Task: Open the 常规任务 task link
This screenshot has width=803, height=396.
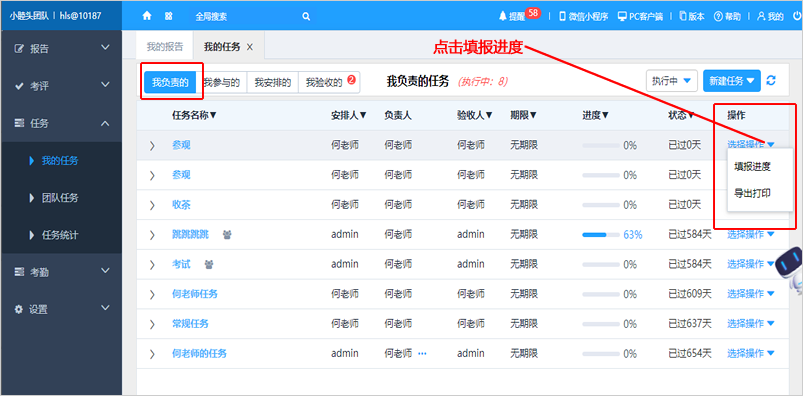Action: [191, 324]
